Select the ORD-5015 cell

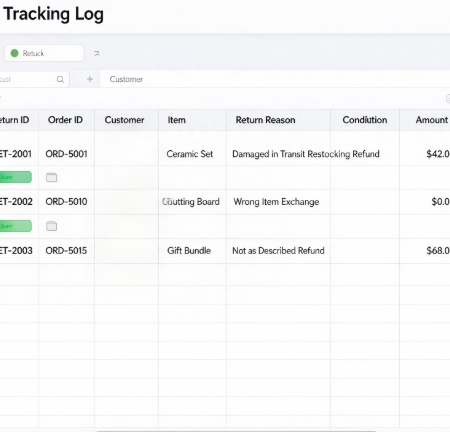(66, 251)
